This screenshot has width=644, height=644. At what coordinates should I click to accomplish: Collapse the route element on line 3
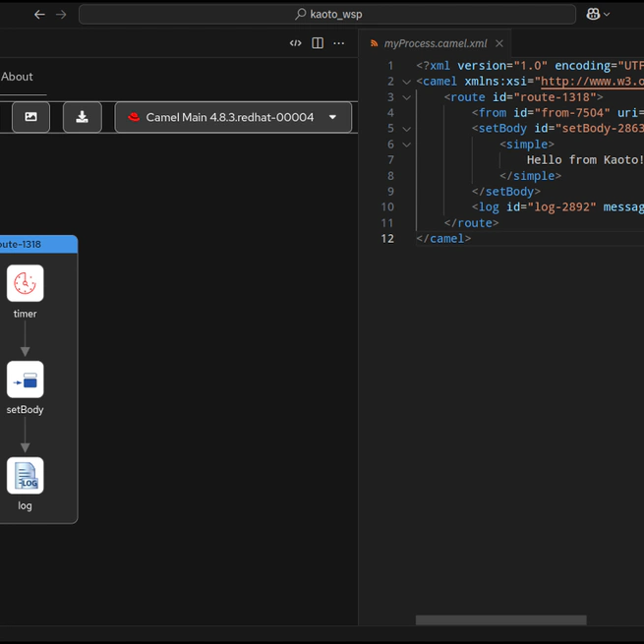coord(407,97)
